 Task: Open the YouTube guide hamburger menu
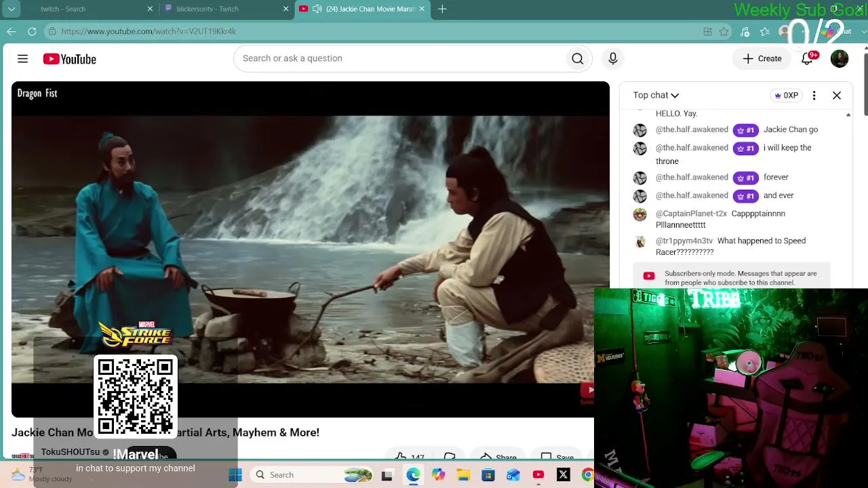(x=22, y=59)
